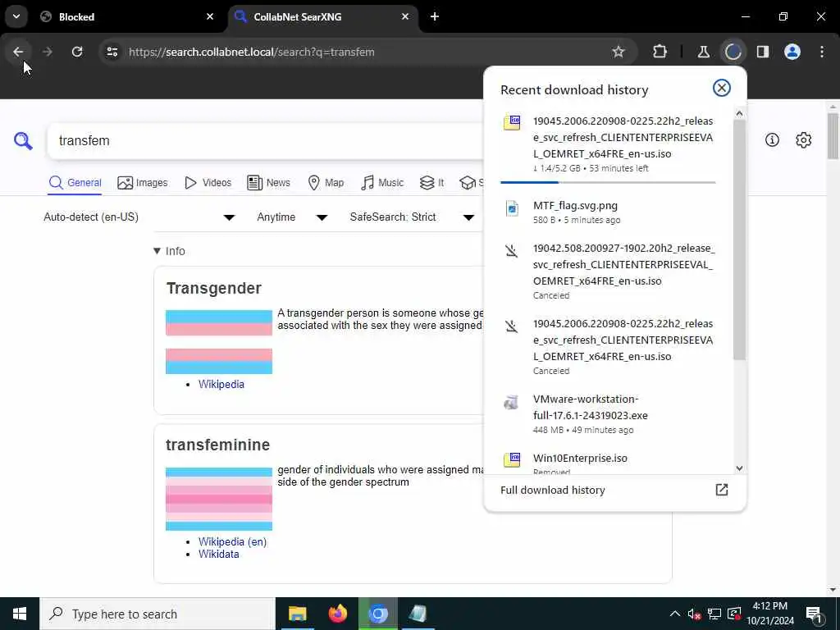Switch to the Blocked tab

point(126,16)
